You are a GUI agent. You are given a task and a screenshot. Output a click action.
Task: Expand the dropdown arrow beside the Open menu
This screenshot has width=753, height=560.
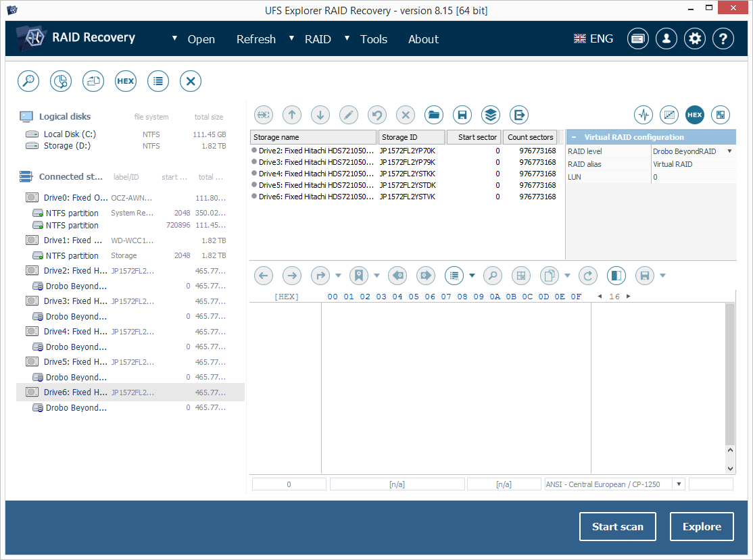tap(175, 39)
